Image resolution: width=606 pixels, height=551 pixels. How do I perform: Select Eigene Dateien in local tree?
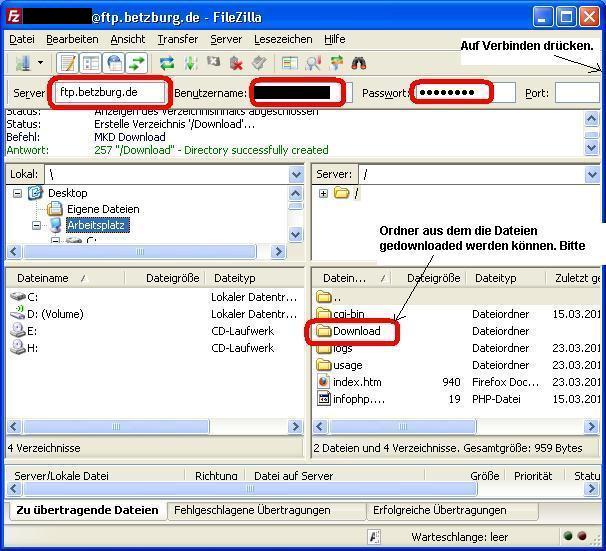(103, 209)
